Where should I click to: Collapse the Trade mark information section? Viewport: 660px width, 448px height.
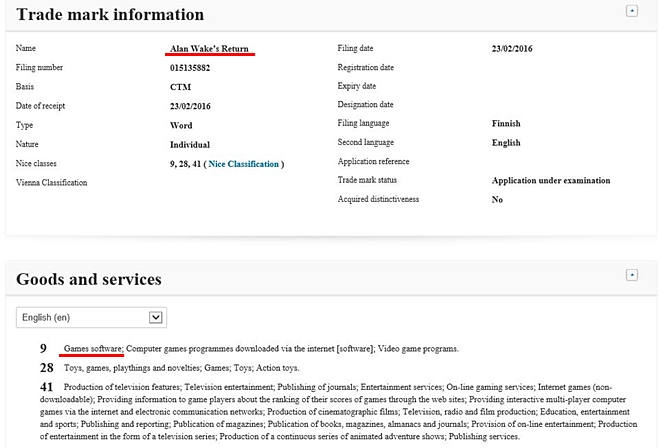point(631,11)
